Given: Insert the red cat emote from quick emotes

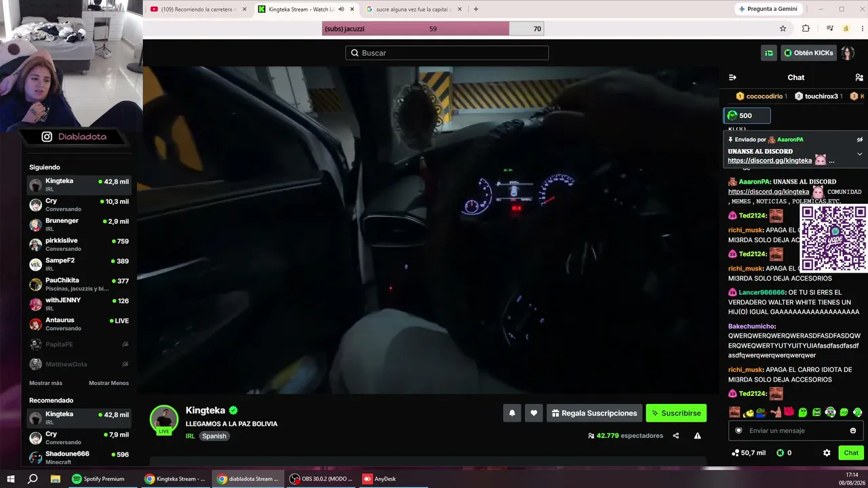Looking at the screenshot, I should tap(789, 412).
